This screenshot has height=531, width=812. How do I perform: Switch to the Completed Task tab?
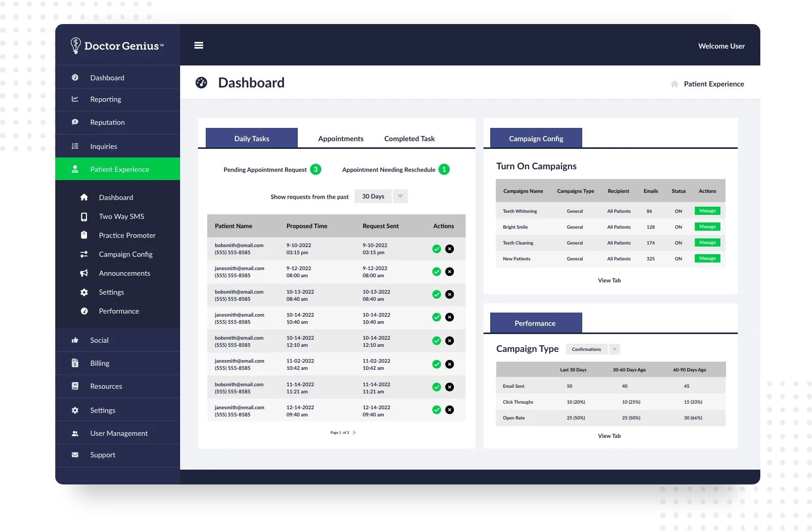tap(409, 139)
